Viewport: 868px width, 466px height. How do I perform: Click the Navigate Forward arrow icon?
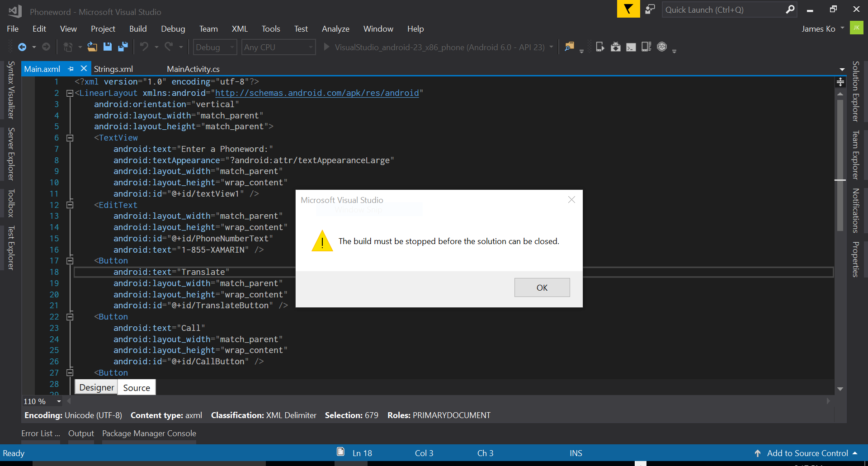pos(46,47)
